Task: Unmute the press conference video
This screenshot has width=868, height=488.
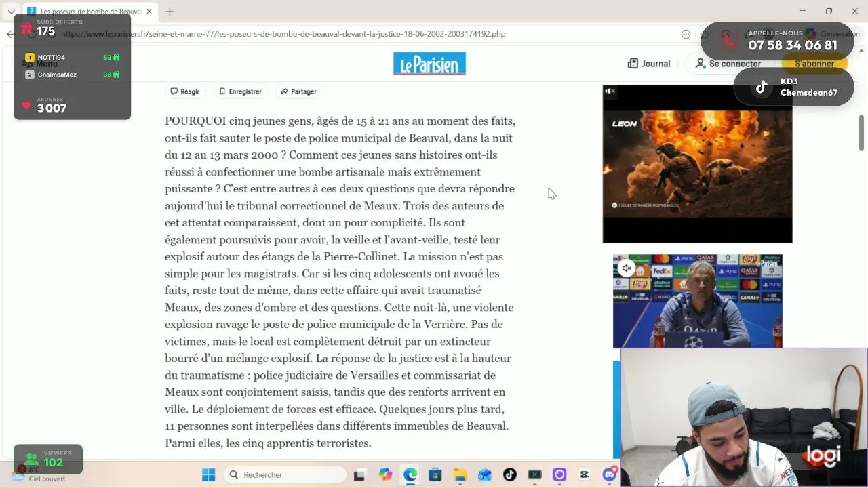Action: point(627,268)
